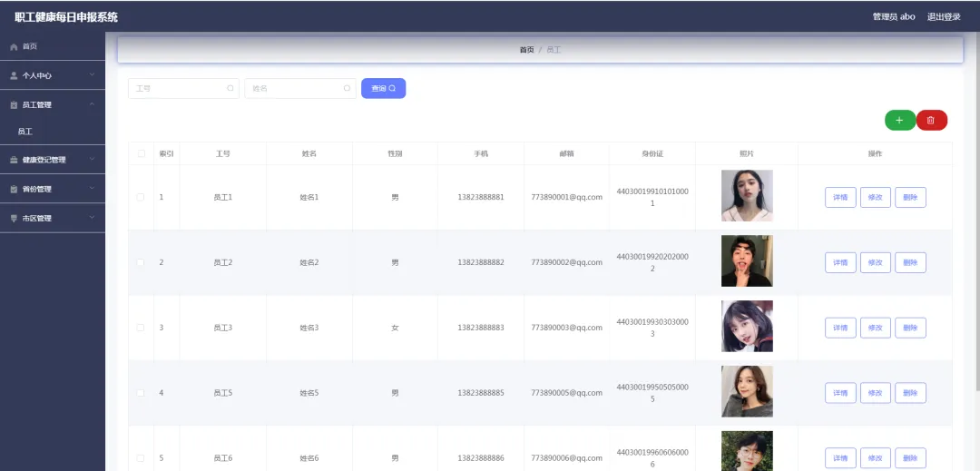Click email 773890006@qq.com
980x471 pixels.
567,458
